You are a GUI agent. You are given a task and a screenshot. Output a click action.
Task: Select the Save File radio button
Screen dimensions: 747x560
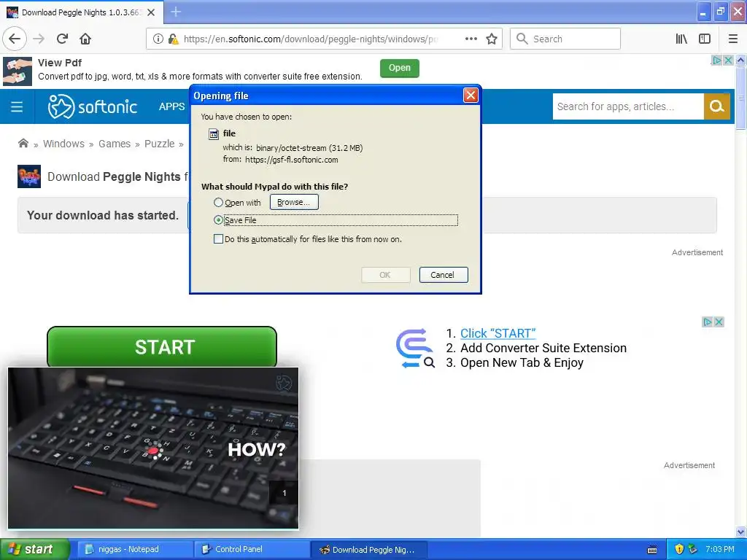coord(218,220)
